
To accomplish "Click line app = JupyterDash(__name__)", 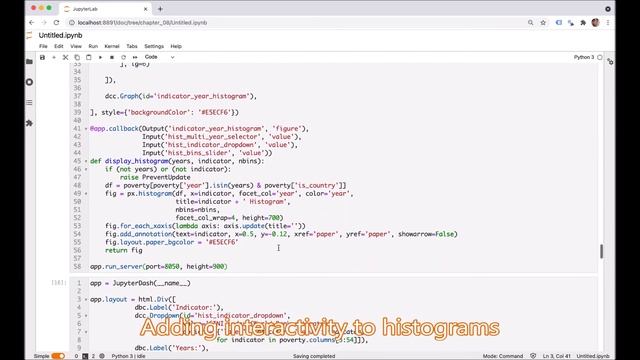I will pyautogui.click(x=140, y=283).
